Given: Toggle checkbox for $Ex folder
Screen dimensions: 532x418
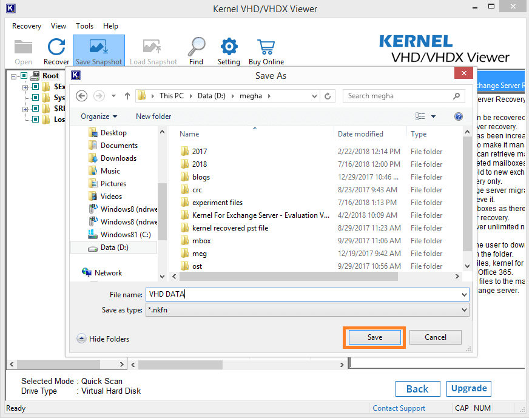Looking at the screenshot, I should (x=35, y=87).
